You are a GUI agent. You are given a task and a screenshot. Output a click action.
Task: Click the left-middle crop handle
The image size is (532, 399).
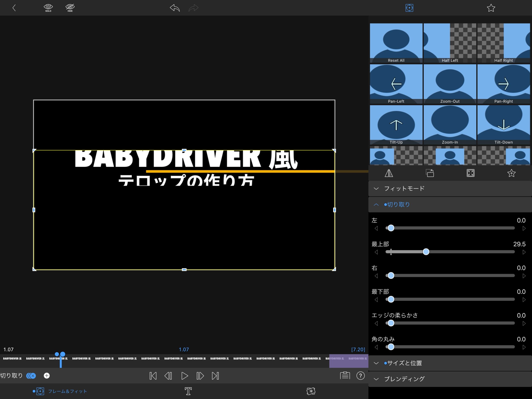[x=34, y=210]
